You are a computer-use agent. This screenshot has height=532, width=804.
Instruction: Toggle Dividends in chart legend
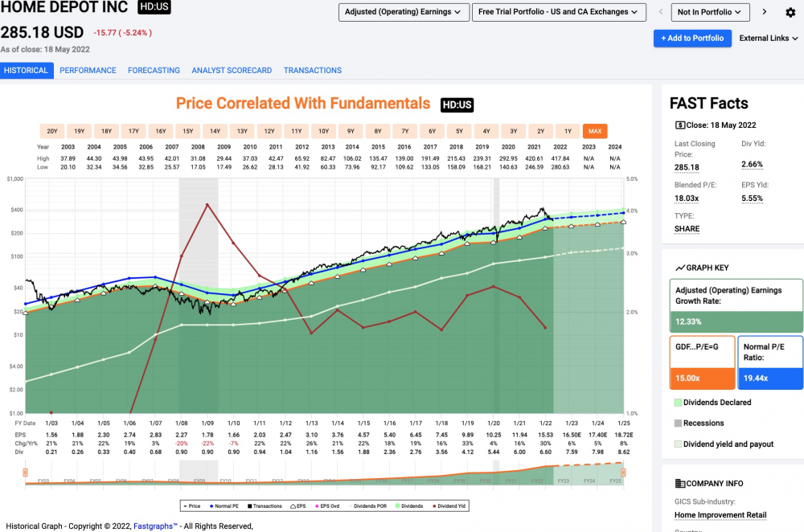tap(409, 505)
